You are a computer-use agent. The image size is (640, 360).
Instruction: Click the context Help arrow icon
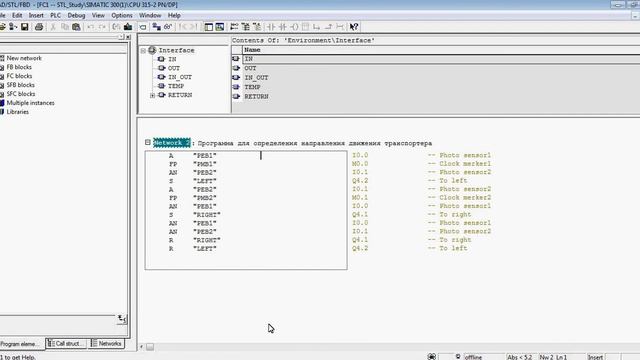tap(354, 27)
